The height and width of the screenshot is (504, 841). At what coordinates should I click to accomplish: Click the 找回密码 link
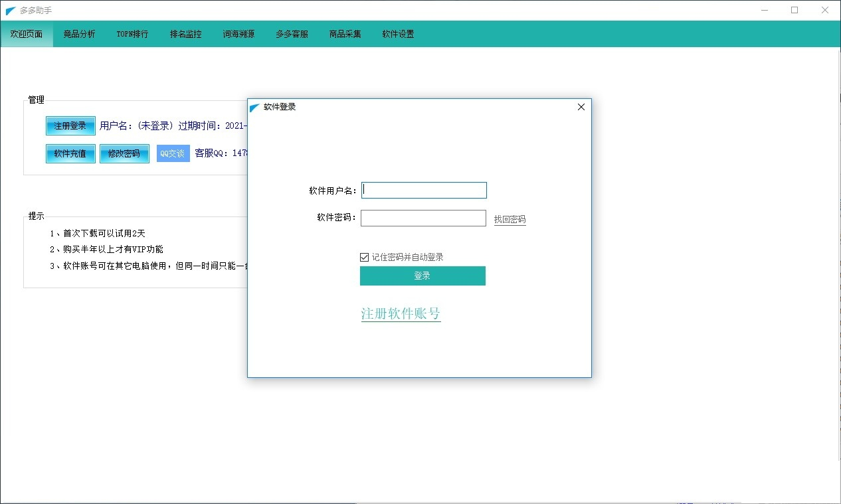[x=510, y=219]
